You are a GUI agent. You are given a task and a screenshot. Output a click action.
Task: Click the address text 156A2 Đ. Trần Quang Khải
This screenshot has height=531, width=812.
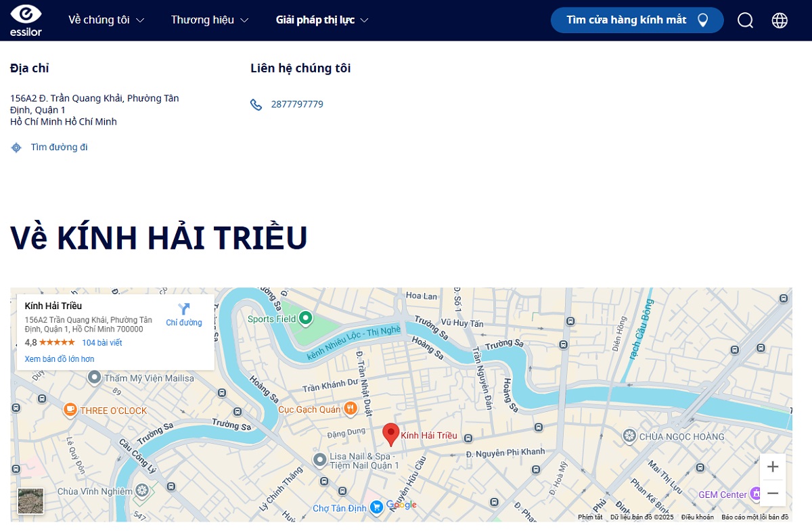(x=95, y=110)
